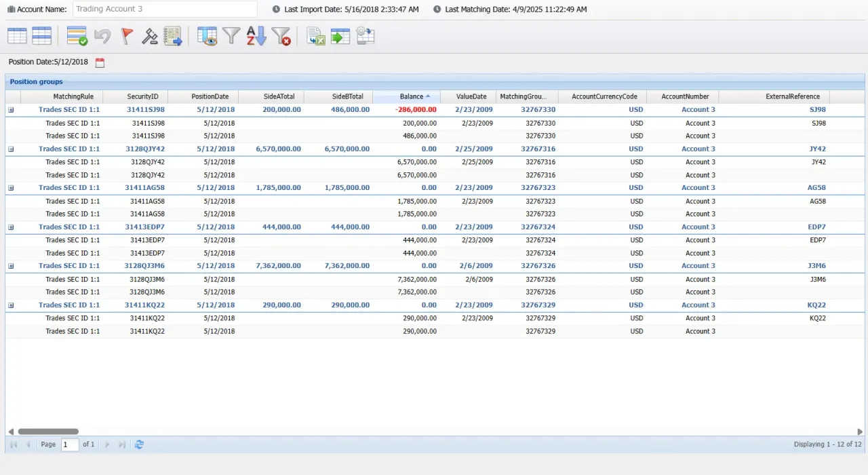Image resolution: width=868 pixels, height=475 pixels.
Task: Sort by the PositionDate column header
Action: 203,96
